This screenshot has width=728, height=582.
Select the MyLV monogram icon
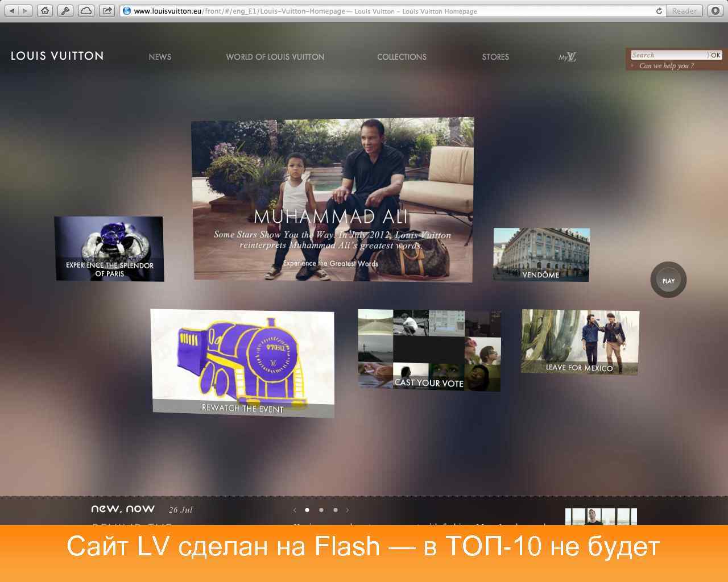[567, 57]
